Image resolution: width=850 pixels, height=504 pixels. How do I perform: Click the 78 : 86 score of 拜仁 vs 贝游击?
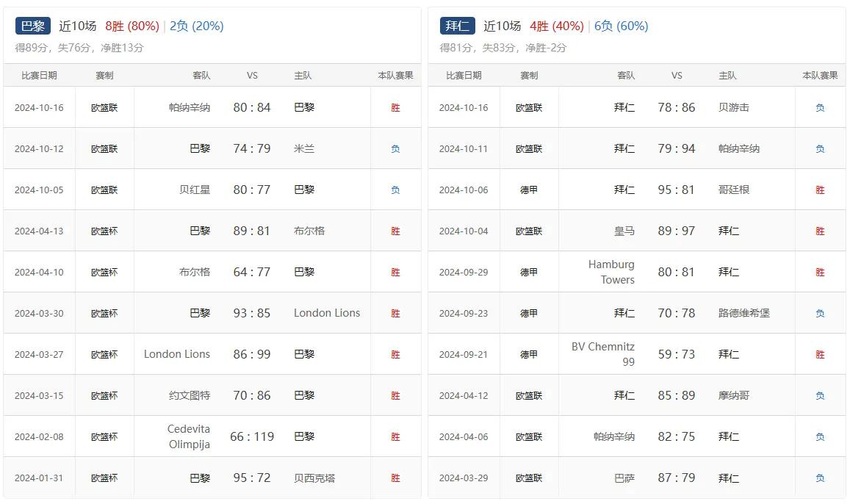coord(677,107)
